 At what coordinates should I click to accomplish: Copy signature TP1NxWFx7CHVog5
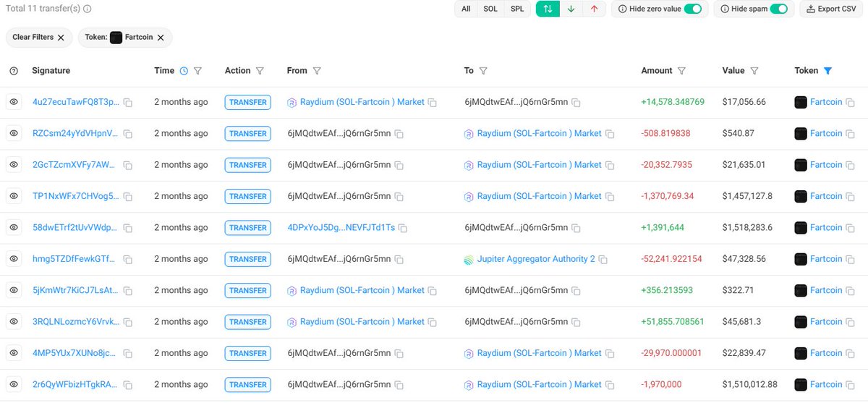127,197
